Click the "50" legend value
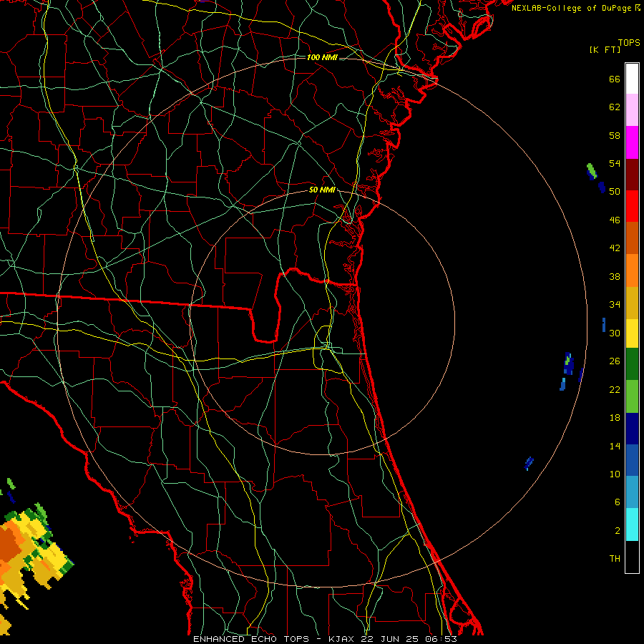 coord(615,192)
